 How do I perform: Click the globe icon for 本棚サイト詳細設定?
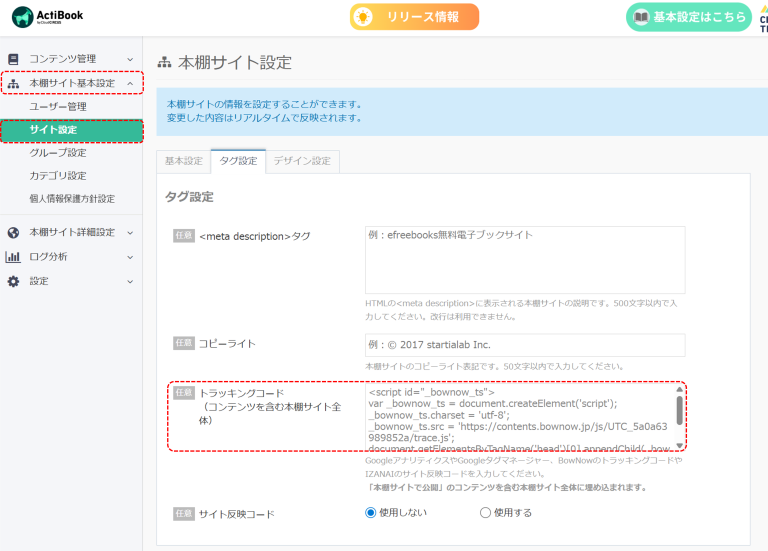(x=13, y=232)
